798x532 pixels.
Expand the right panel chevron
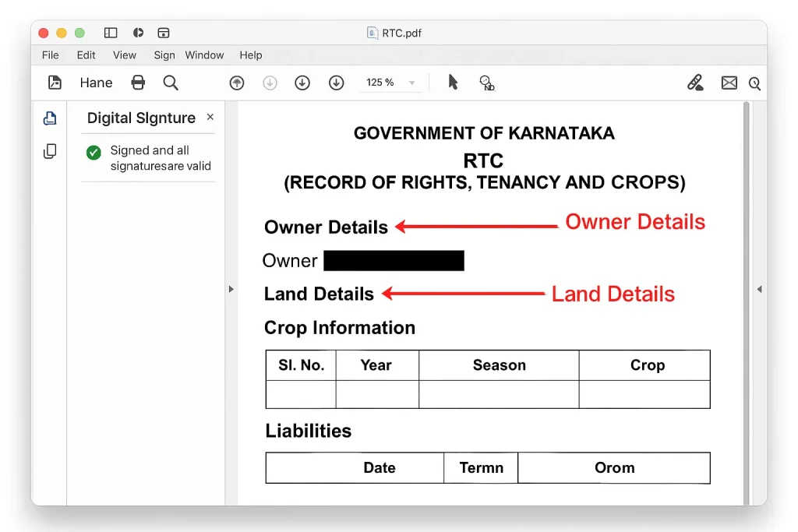point(760,289)
